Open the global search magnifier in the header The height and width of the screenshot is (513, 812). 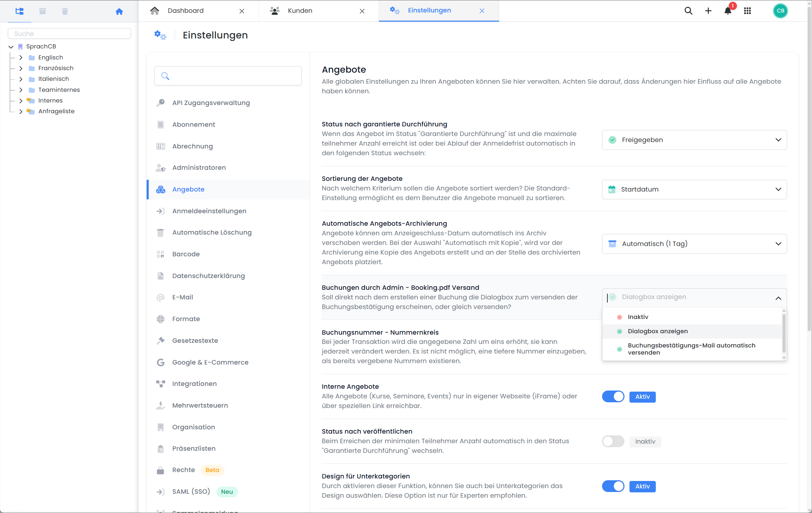689,11
